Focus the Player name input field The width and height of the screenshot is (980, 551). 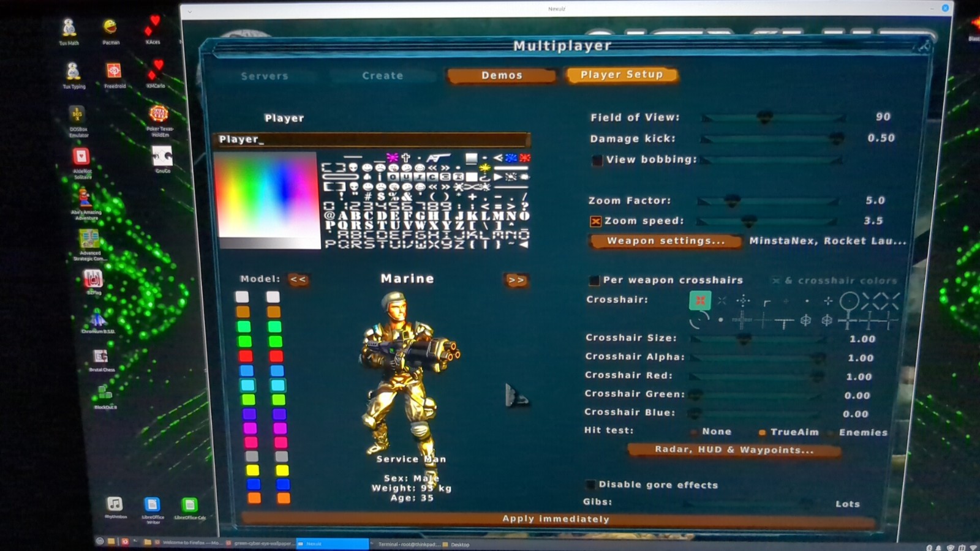371,139
